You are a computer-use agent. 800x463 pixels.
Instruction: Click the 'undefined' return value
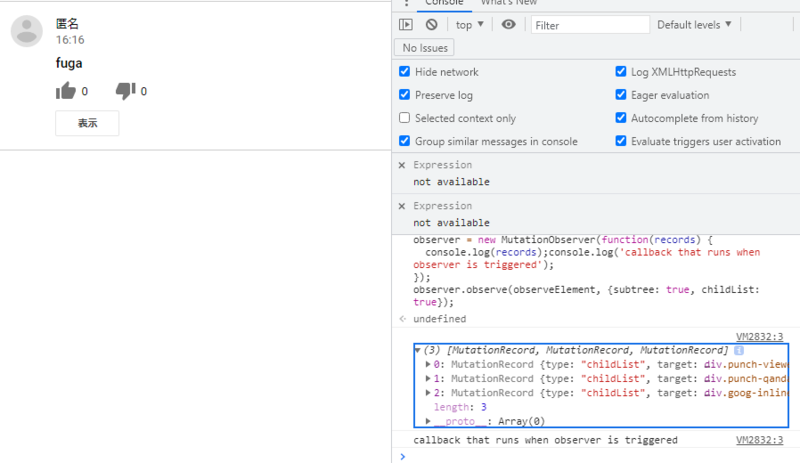coord(439,319)
